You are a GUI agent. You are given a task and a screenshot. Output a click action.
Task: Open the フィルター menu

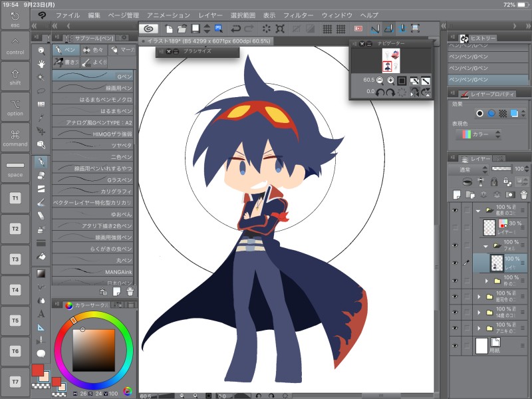pos(298,15)
